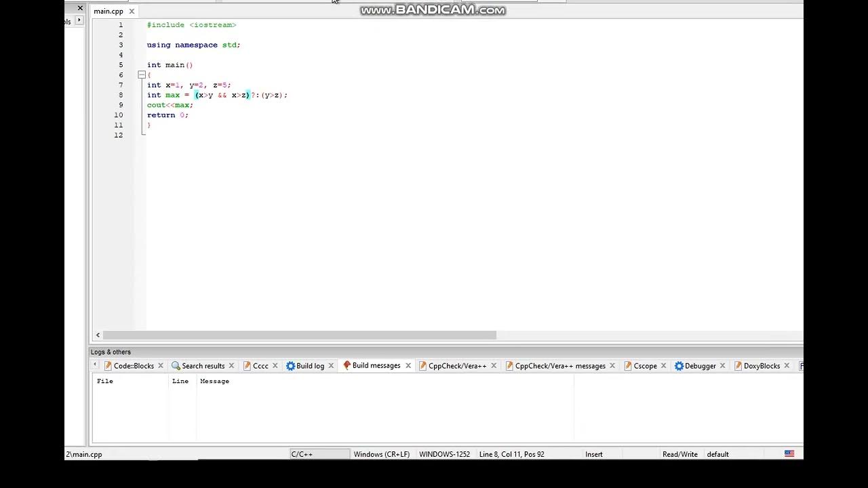The width and height of the screenshot is (868, 488).
Task: Click the return 0; line
Action: click(x=167, y=115)
